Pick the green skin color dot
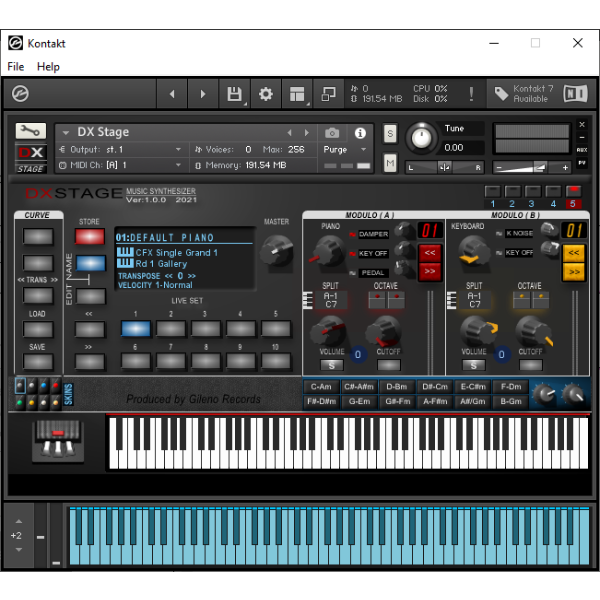Image resolution: width=600 pixels, height=600 pixels. click(20, 403)
